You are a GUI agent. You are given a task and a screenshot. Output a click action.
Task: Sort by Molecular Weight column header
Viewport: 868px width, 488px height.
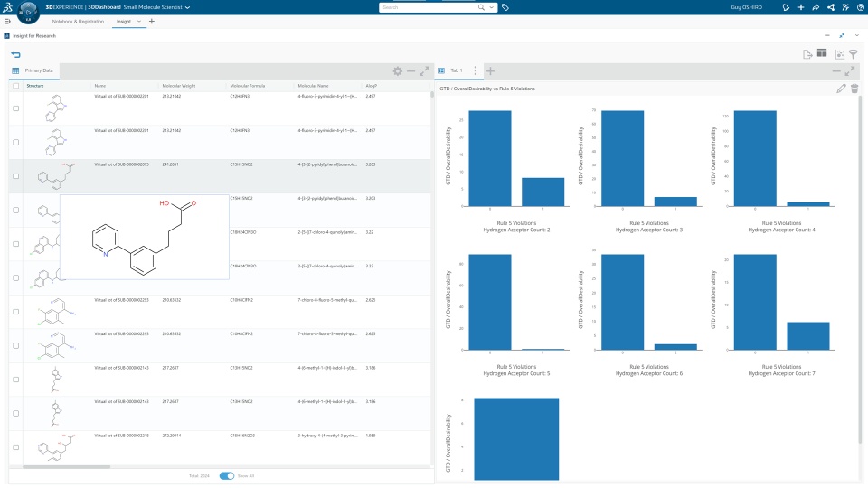[179, 86]
